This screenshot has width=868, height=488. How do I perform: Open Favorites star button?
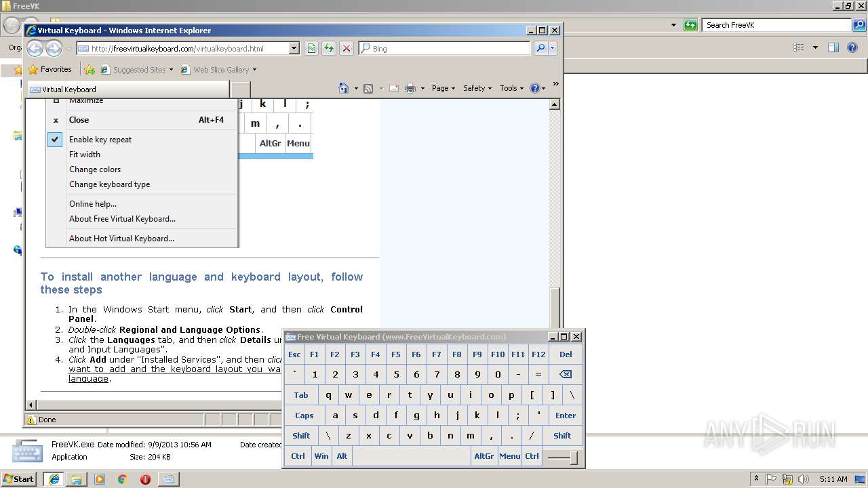(x=50, y=69)
